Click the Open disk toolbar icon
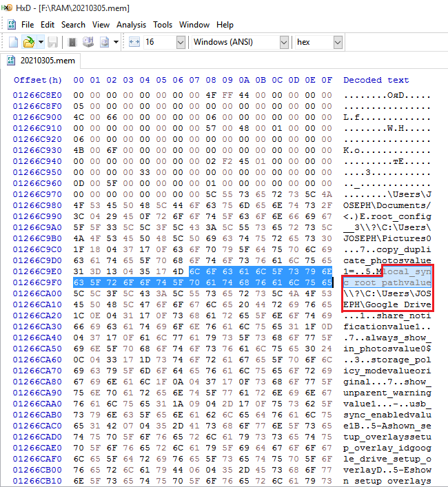Screen dimensions: 448x487 point(88,42)
